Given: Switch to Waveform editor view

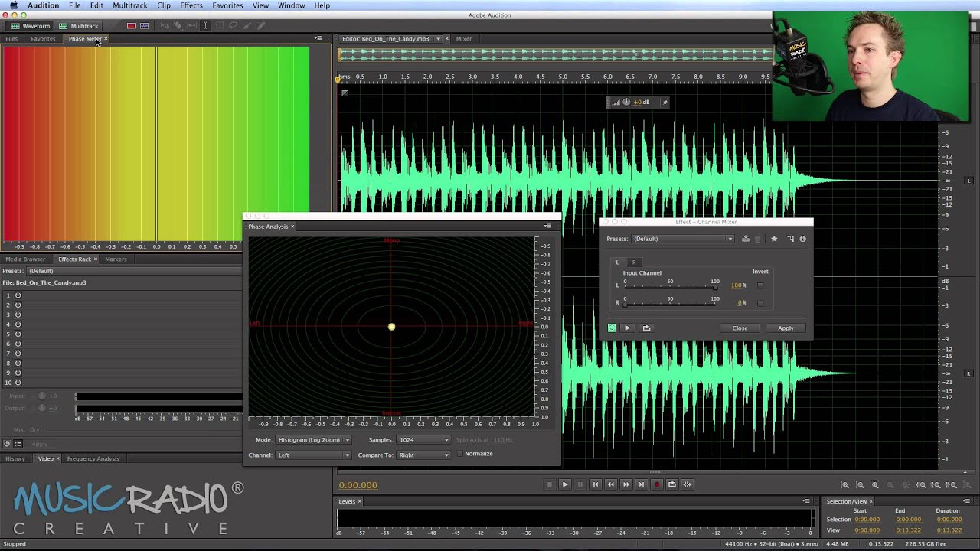Looking at the screenshot, I should (31, 26).
